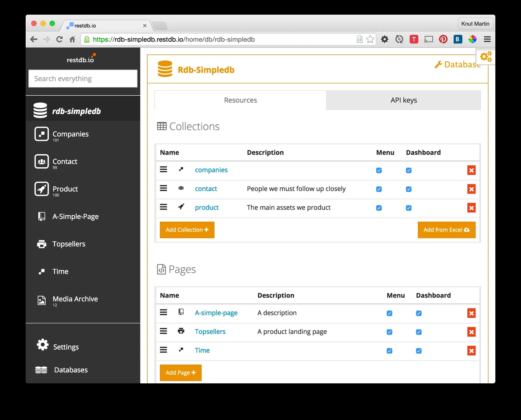Select the Product rocket icon in sidebar
Viewport: 521px width, 420px height.
click(42, 188)
